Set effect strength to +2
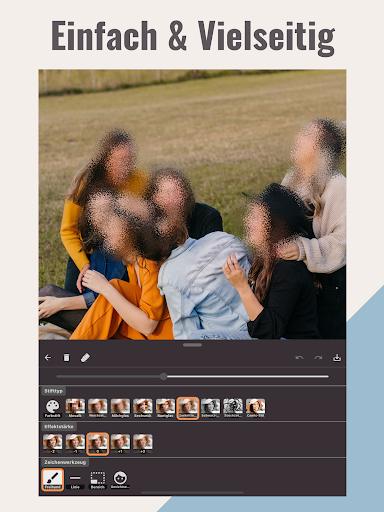The height and width of the screenshot is (512, 384). [143, 444]
